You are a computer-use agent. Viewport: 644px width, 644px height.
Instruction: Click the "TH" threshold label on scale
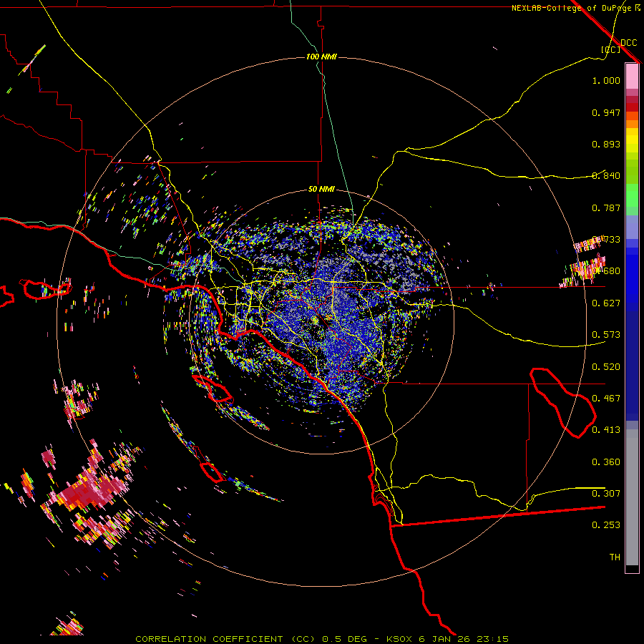(615, 557)
